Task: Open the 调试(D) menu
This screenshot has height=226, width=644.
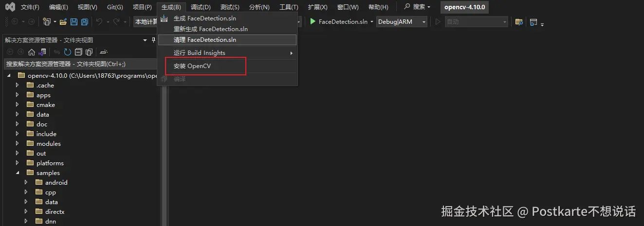Action: click(x=201, y=7)
